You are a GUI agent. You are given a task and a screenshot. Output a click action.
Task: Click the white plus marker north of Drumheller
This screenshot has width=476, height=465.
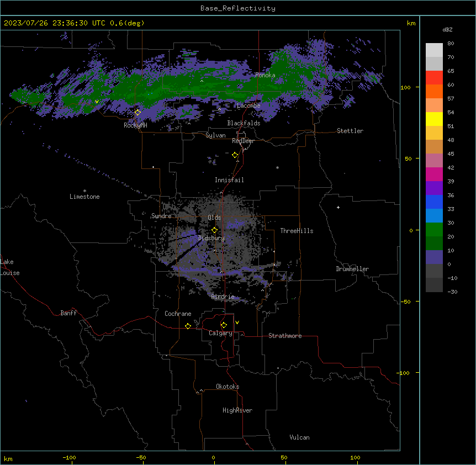click(338, 207)
